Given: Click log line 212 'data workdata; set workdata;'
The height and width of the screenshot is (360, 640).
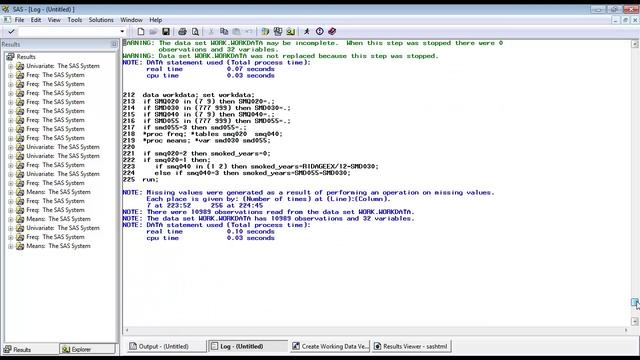Looking at the screenshot, I should tap(189, 95).
